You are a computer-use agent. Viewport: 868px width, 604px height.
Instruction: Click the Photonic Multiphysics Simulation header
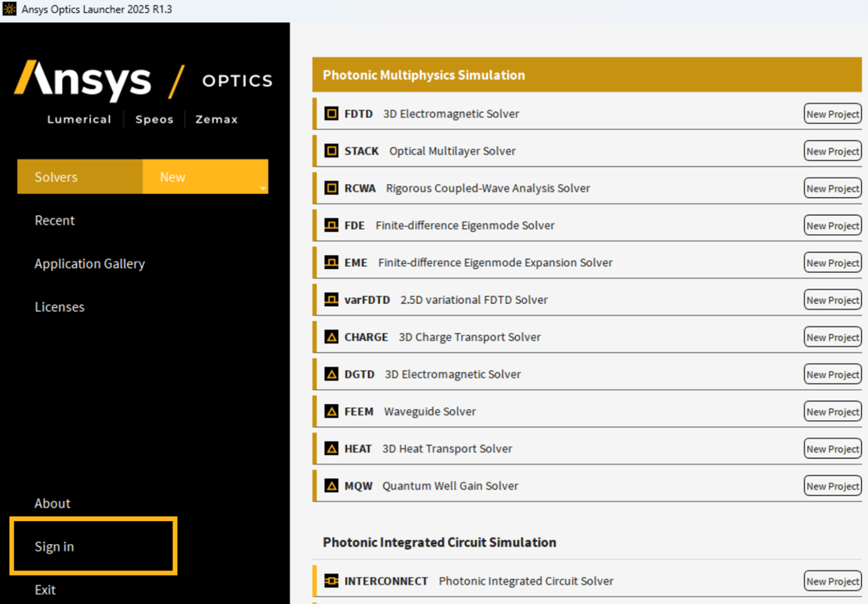click(x=587, y=75)
